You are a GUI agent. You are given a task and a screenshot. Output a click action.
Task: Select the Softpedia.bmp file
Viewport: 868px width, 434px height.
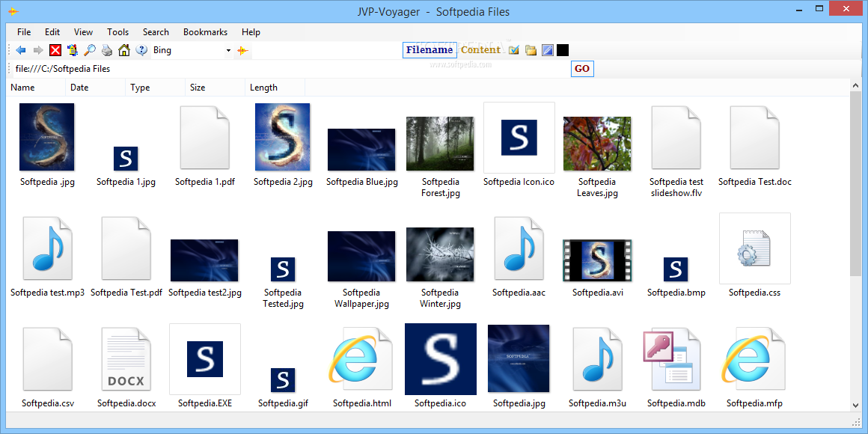pyautogui.click(x=676, y=269)
